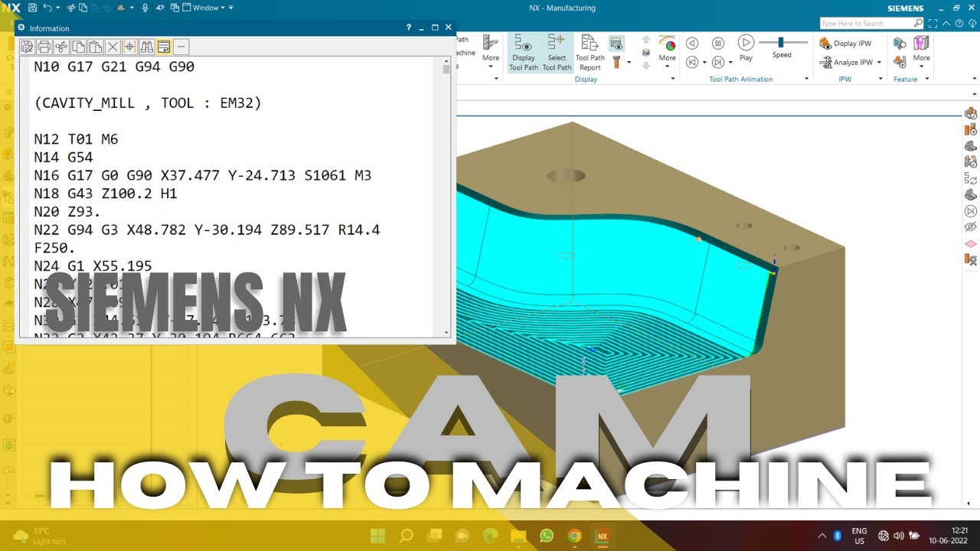Click the Information window scrollbar down arrow
This screenshot has width=980, height=551.
tap(446, 333)
